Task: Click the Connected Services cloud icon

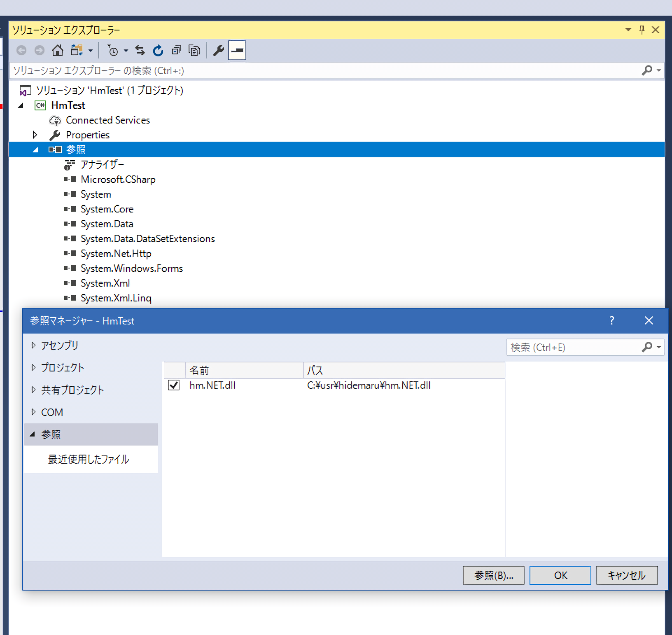Action: (x=55, y=120)
